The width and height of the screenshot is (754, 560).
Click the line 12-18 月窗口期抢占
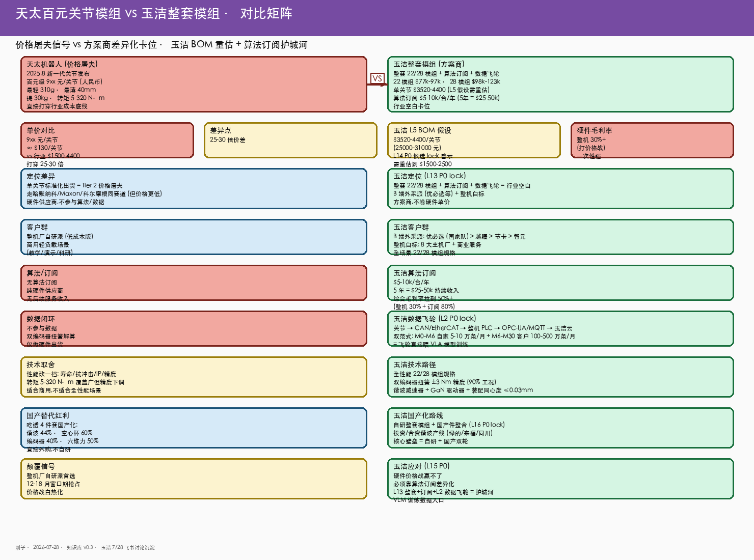[x=53, y=484]
